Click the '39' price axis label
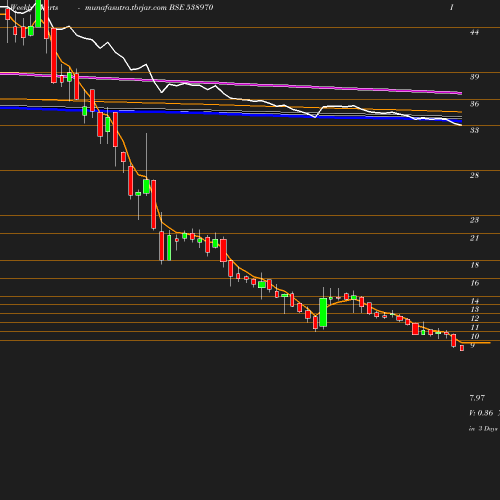Image resolution: width=500 pixels, height=500 pixels. point(474,77)
